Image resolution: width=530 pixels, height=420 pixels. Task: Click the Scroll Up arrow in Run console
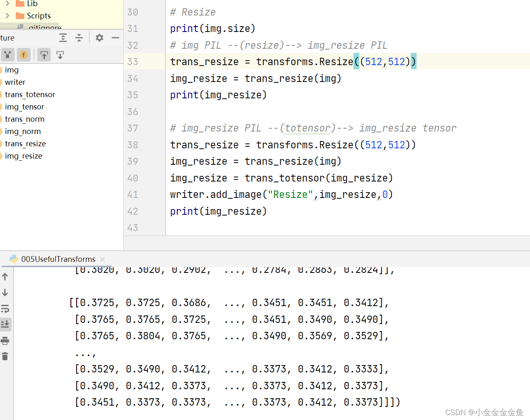[x=5, y=277]
